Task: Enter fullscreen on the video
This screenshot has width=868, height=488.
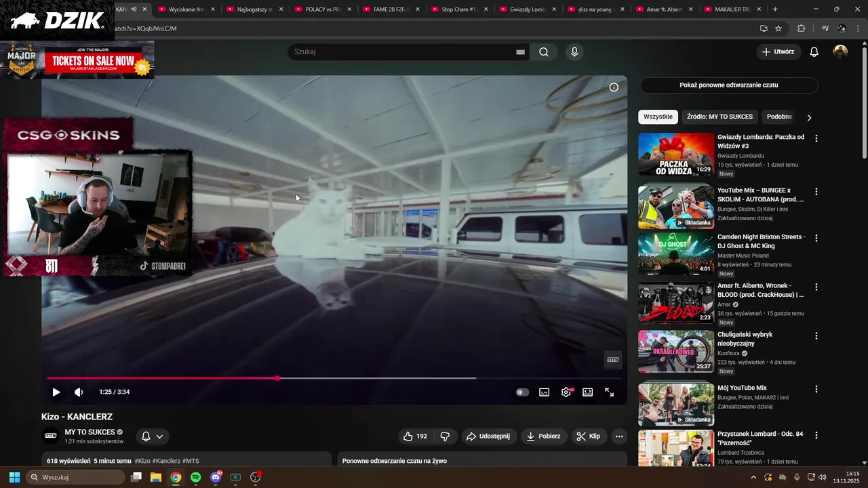Action: point(609,392)
